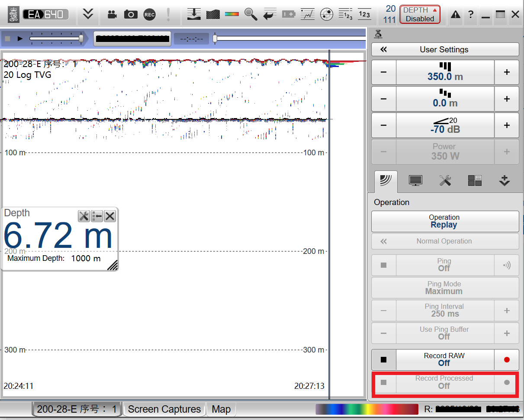Image resolution: width=524 pixels, height=420 pixels.
Task: Increase range with 350.0 m plus button
Action: click(x=507, y=72)
